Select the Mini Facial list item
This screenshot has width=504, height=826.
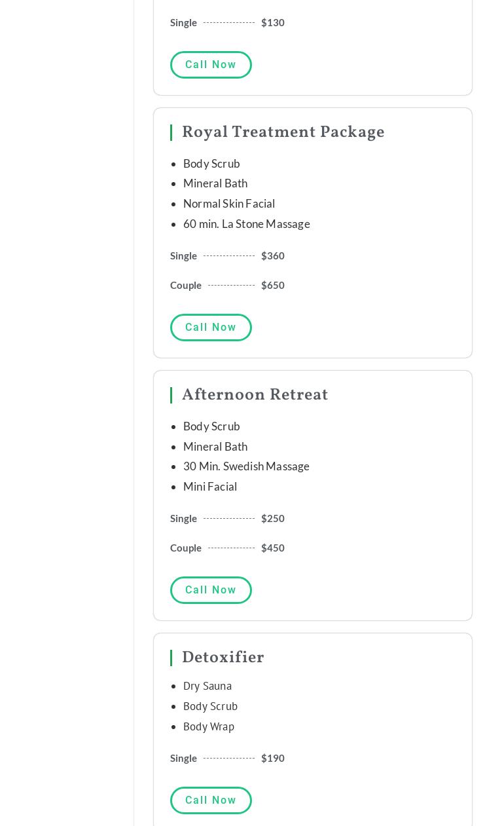210,487
